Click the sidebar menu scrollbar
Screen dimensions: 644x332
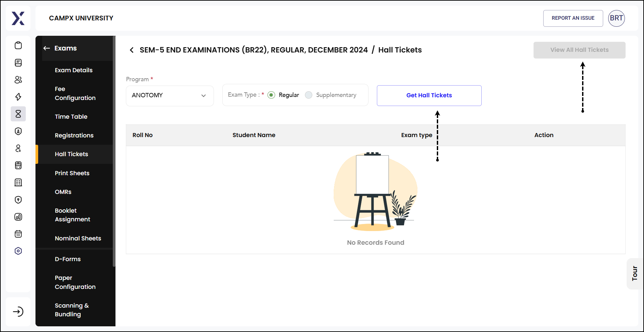point(114,150)
